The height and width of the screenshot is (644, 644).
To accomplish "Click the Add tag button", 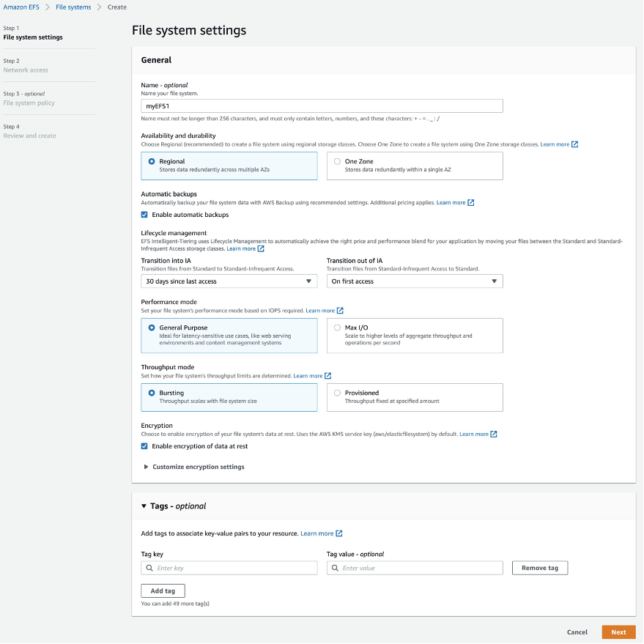I will point(162,591).
